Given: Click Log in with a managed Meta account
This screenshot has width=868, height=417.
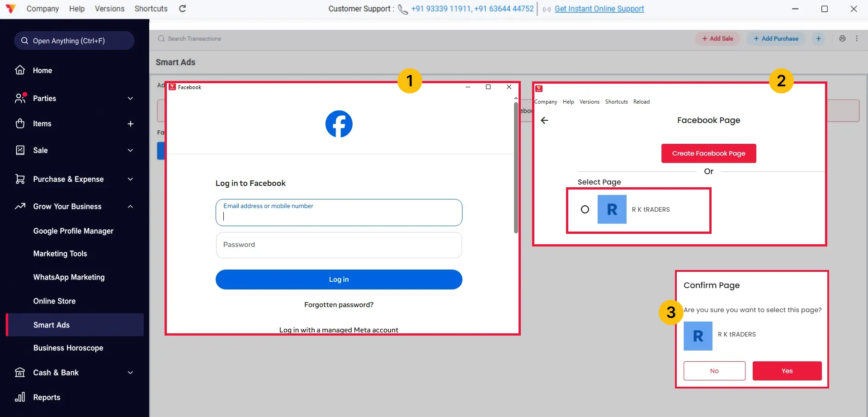Looking at the screenshot, I should click(339, 330).
